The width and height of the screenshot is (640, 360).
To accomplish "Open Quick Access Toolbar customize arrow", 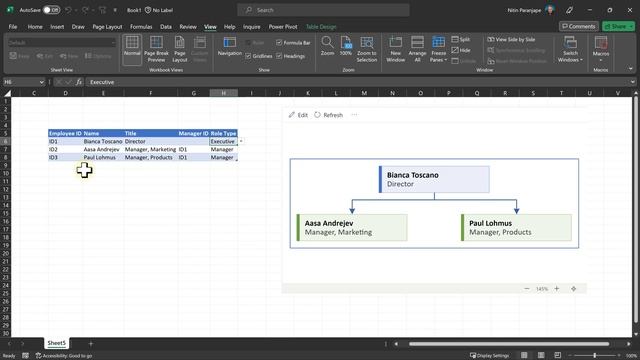I will (115, 10).
